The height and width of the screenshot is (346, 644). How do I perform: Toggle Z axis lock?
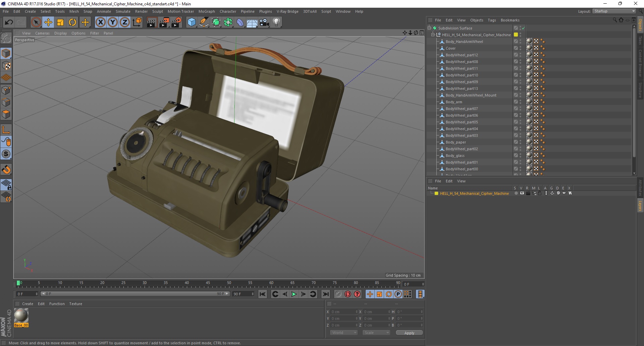coord(125,22)
